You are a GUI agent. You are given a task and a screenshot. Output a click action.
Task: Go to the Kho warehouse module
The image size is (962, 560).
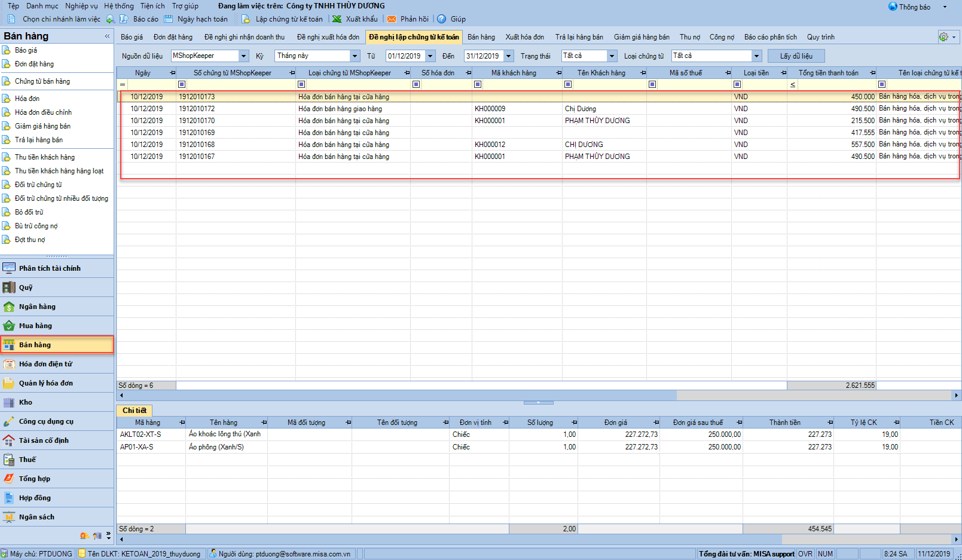click(x=25, y=402)
